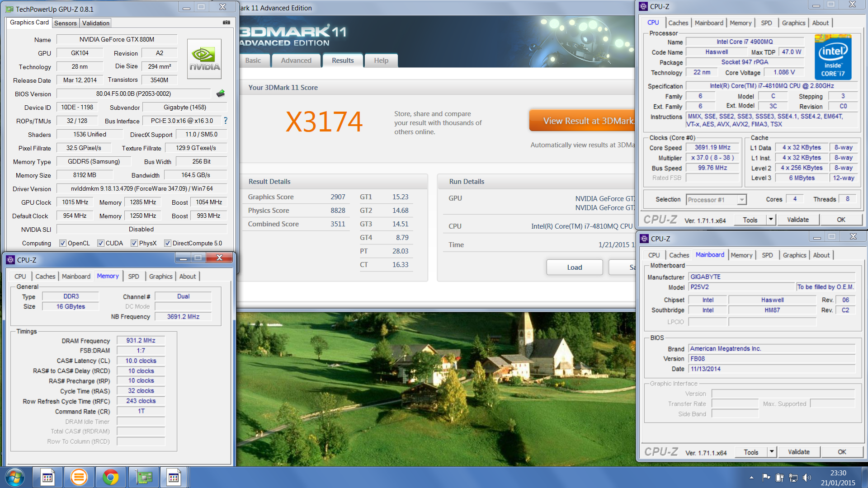Image resolution: width=868 pixels, height=488 pixels.
Task: Click the Memory CPU-Z window's title bar icon
Action: 10,260
